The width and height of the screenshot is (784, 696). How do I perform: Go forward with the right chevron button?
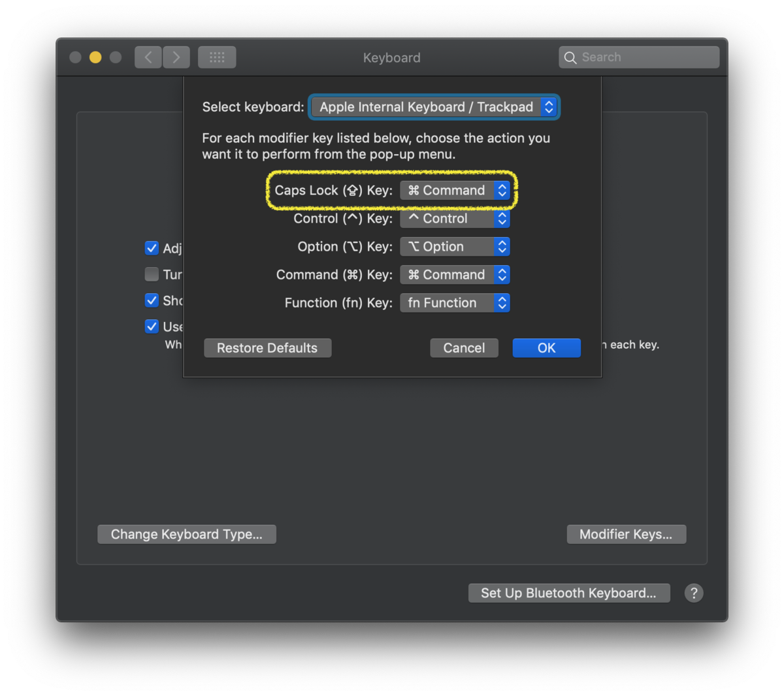[x=176, y=57]
